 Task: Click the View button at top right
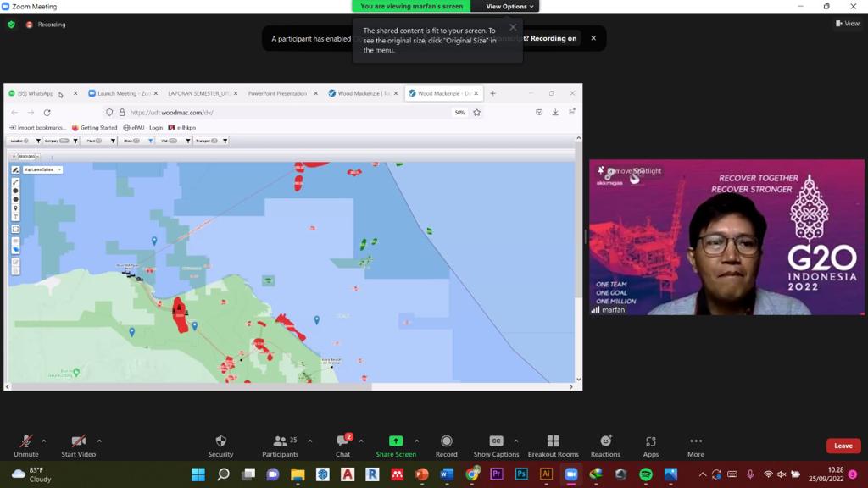click(848, 24)
